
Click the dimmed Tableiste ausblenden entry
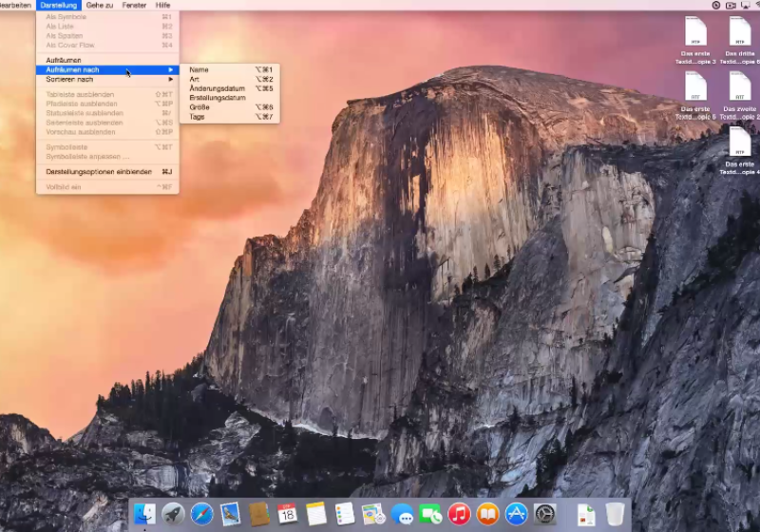click(x=107, y=94)
